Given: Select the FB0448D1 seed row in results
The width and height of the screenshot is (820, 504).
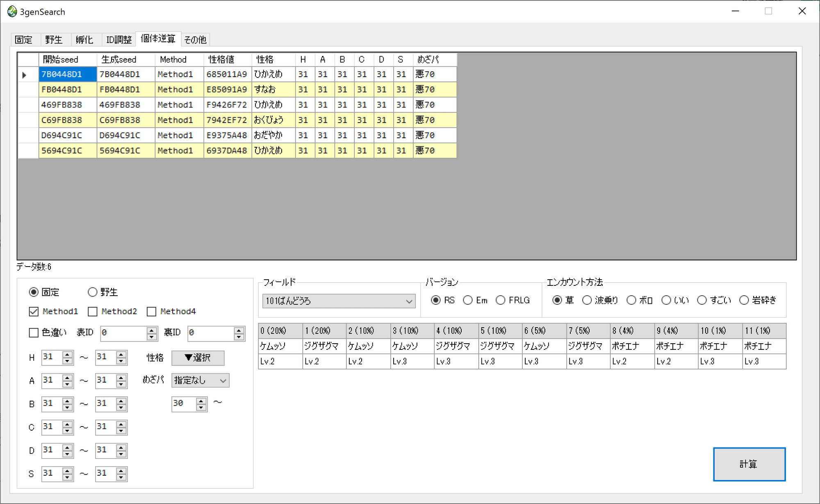Looking at the screenshot, I should (67, 89).
